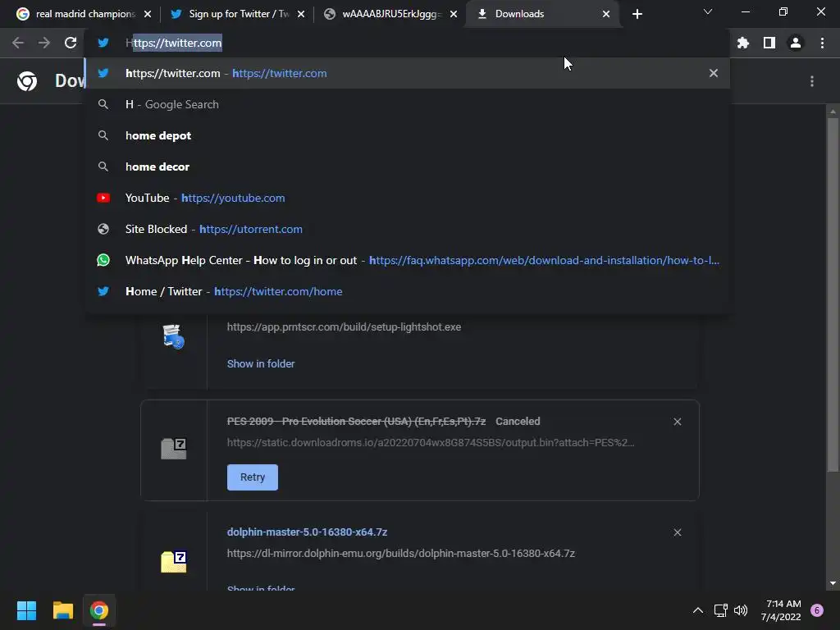The width and height of the screenshot is (840, 630).
Task: Open the tab search chevron
Action: pos(708,11)
